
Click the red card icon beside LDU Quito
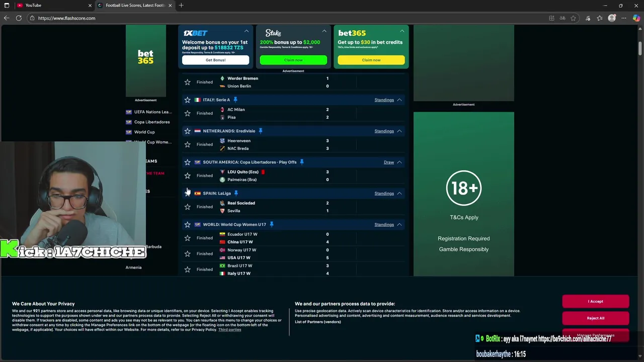263,172
